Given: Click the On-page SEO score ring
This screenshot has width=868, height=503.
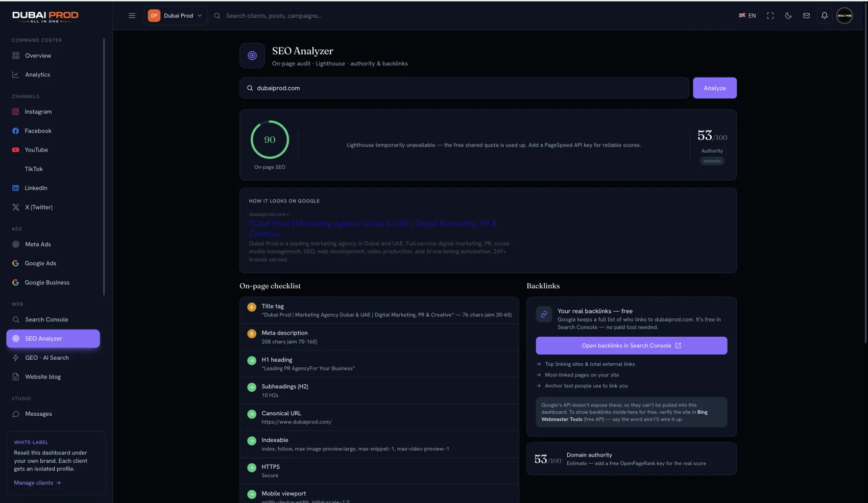Looking at the screenshot, I should [x=270, y=139].
